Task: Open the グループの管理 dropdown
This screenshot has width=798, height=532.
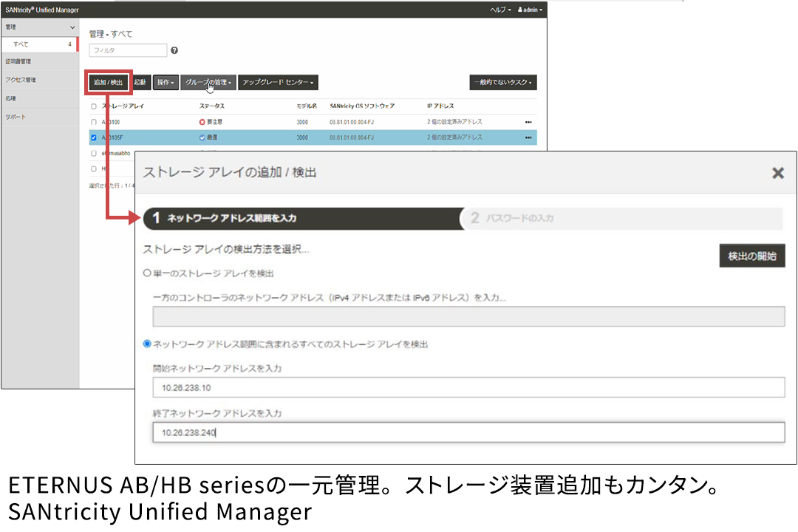Action: (x=208, y=82)
